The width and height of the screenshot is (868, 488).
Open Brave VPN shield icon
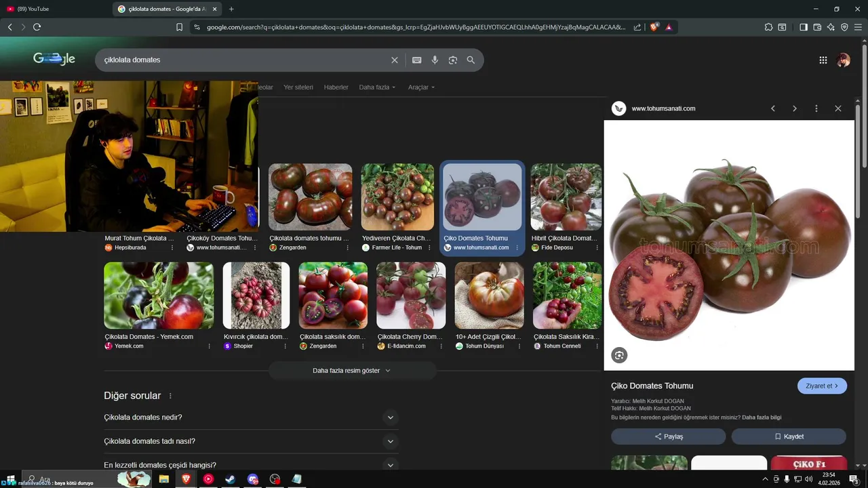(844, 27)
